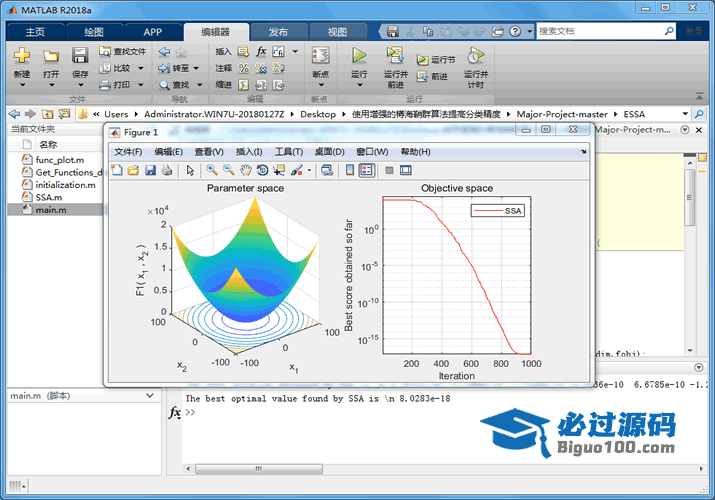Expand the 比较 dropdown arrow

point(140,68)
